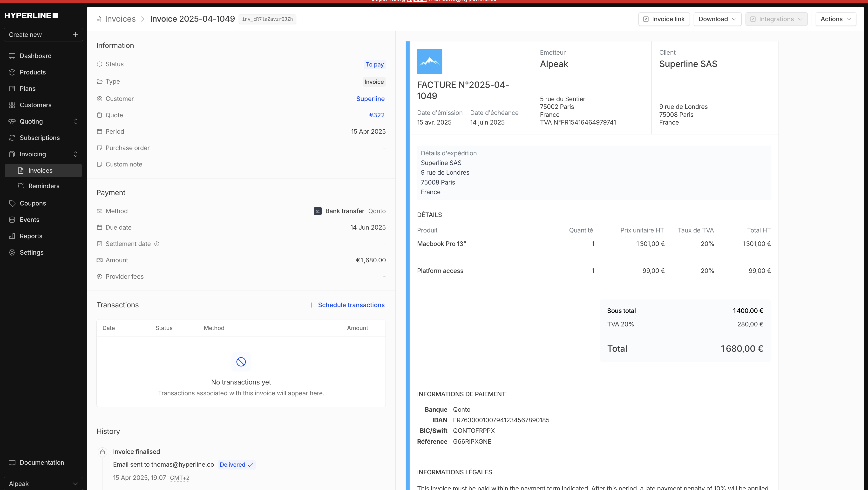Click the lock icon beside Invoice finalised

coord(102,452)
